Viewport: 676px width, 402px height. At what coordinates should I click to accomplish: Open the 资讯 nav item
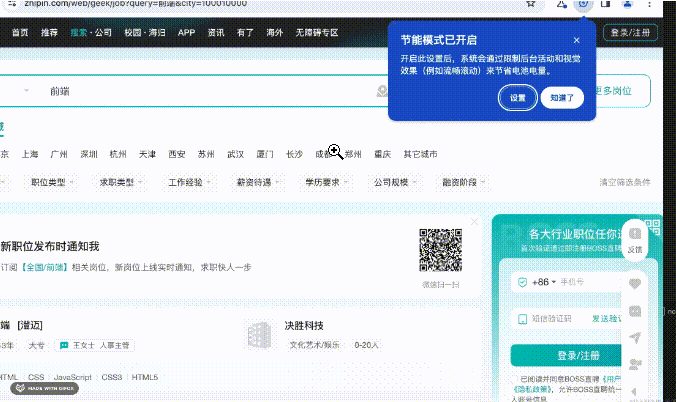(x=216, y=32)
